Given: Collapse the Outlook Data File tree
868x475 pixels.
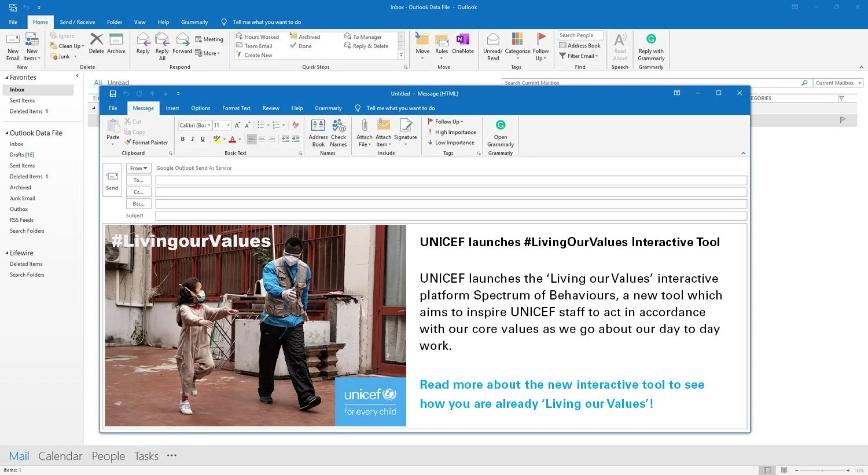Looking at the screenshot, I should [7, 133].
